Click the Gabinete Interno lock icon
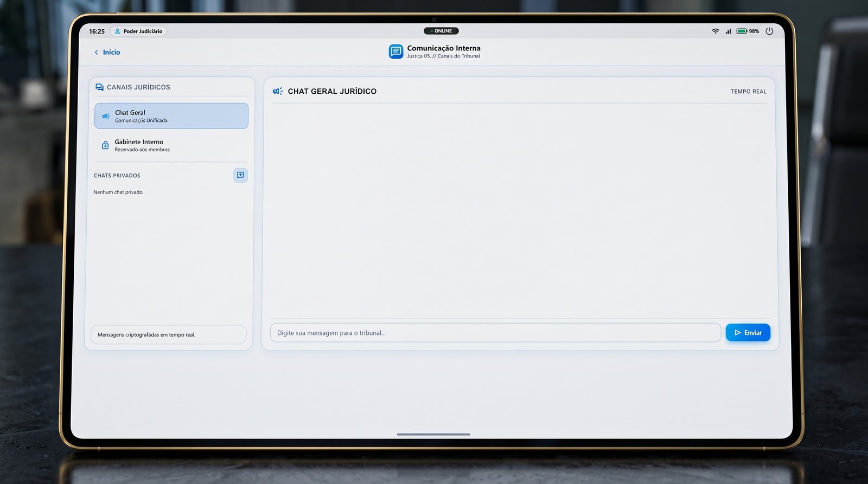Image resolution: width=868 pixels, height=484 pixels. [105, 145]
